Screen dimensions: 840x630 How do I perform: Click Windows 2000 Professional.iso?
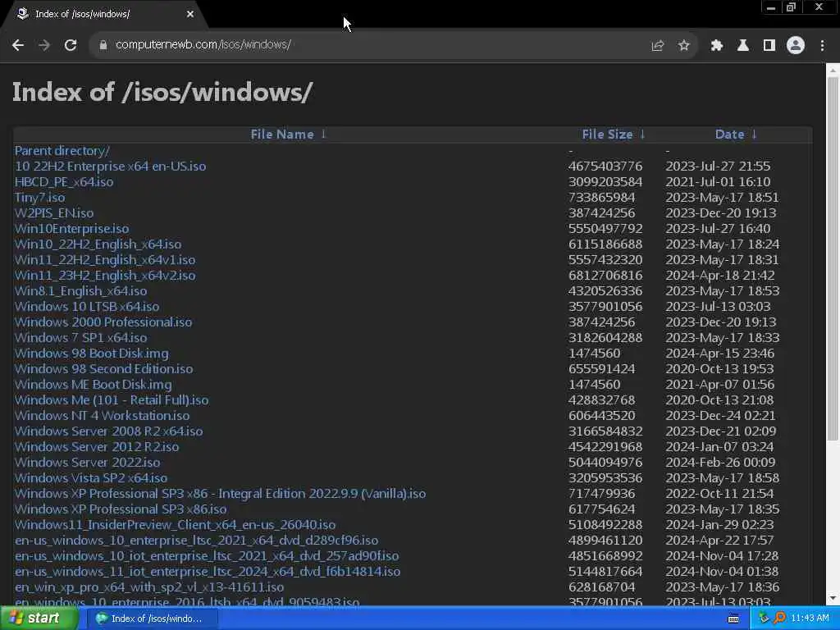[x=103, y=322]
